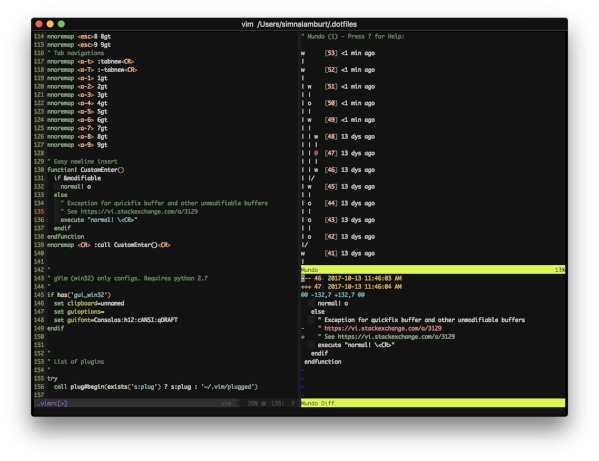599x461 pixels.
Task: Click the yellow Mundo status bar
Action: click(433, 270)
